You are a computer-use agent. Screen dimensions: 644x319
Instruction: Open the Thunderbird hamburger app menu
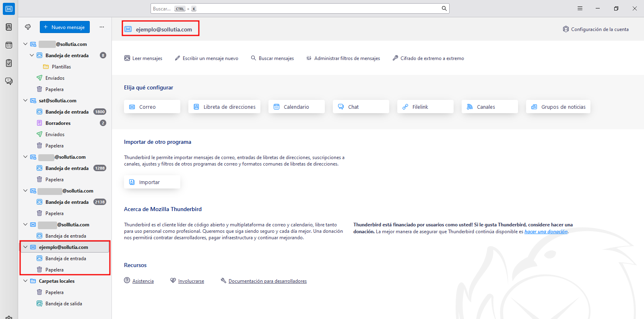(580, 8)
